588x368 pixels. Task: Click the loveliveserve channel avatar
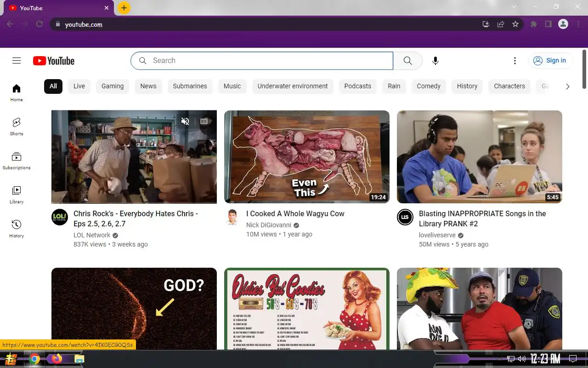(405, 217)
